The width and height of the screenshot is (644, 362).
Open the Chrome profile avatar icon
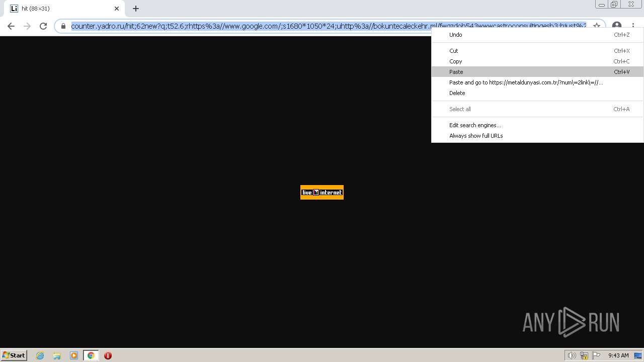(617, 26)
